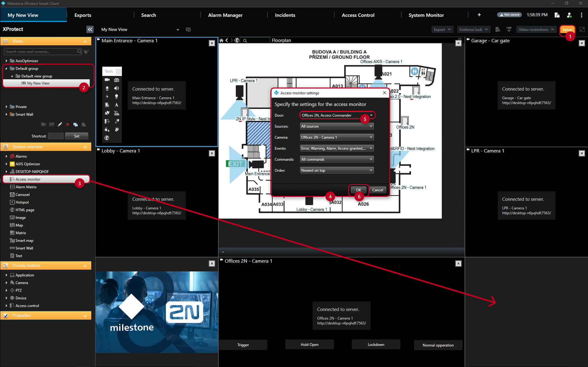Click the user status icon in header

coord(569,15)
